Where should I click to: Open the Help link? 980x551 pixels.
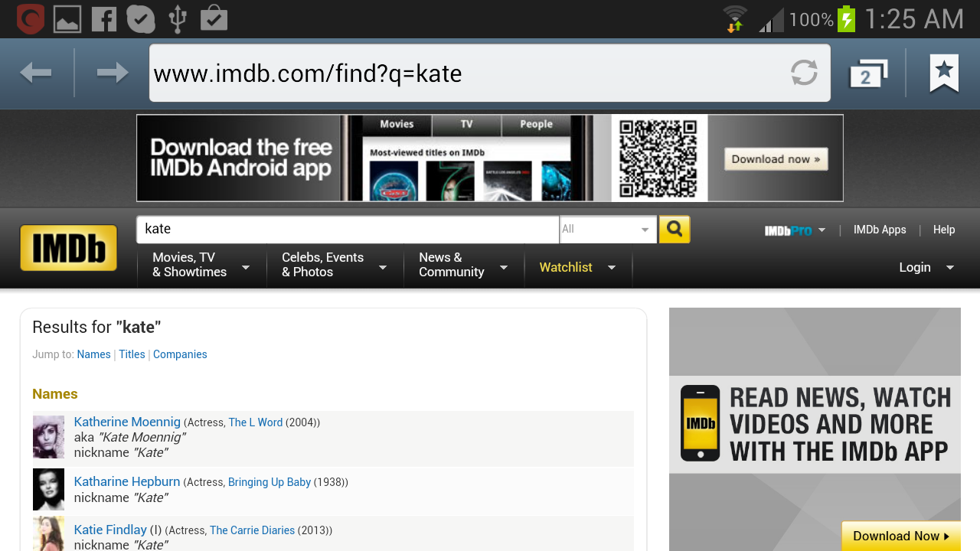(944, 230)
